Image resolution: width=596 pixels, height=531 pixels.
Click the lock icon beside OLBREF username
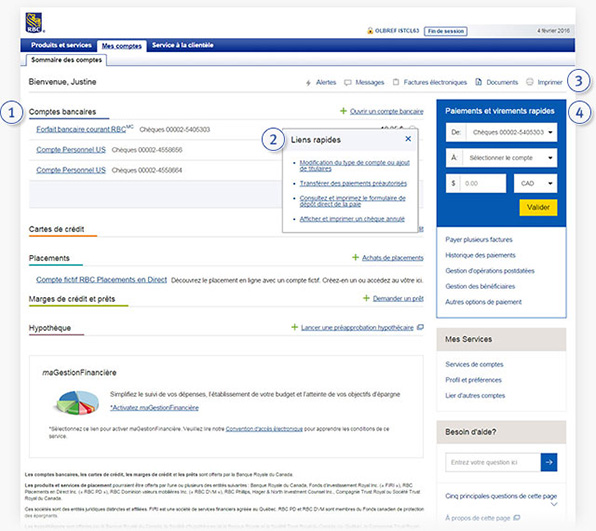click(x=370, y=31)
